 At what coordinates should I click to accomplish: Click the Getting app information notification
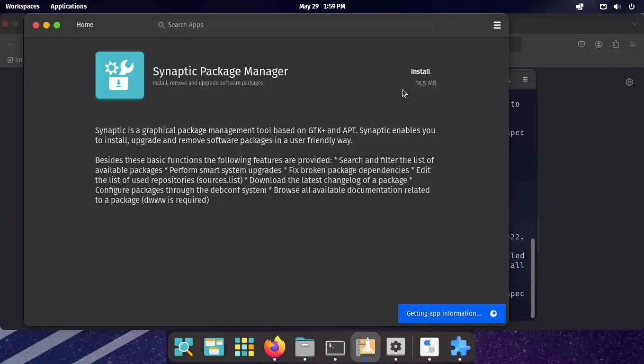coord(452,313)
